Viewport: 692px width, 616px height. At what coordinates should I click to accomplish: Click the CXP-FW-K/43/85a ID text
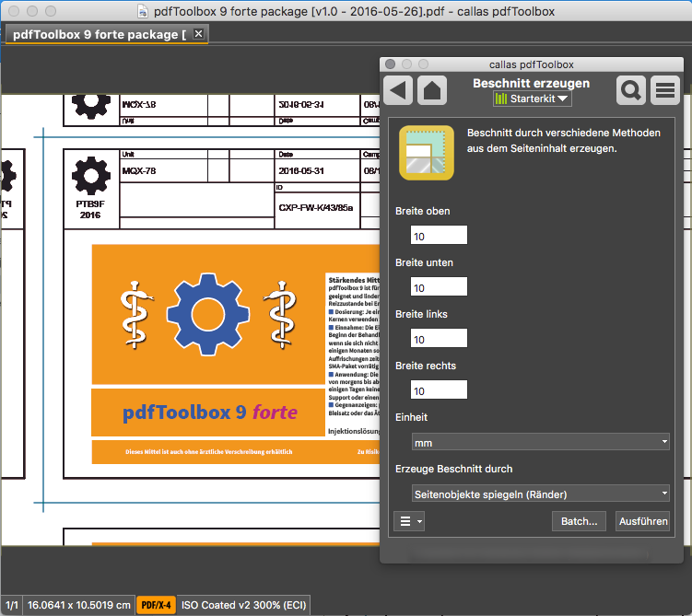(315, 208)
